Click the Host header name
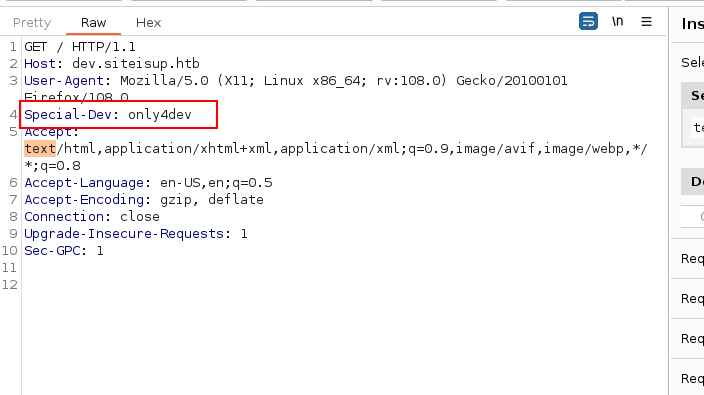This screenshot has height=395, width=704. point(40,64)
